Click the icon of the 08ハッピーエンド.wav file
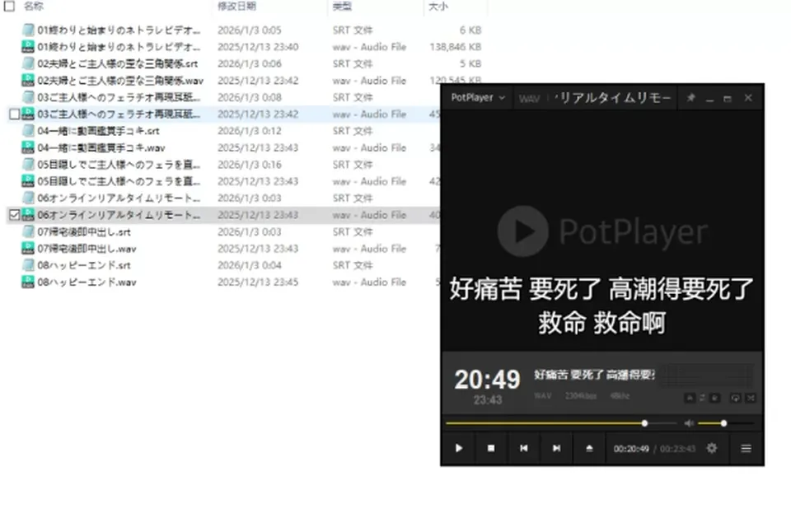The width and height of the screenshot is (791, 532). 28,282
